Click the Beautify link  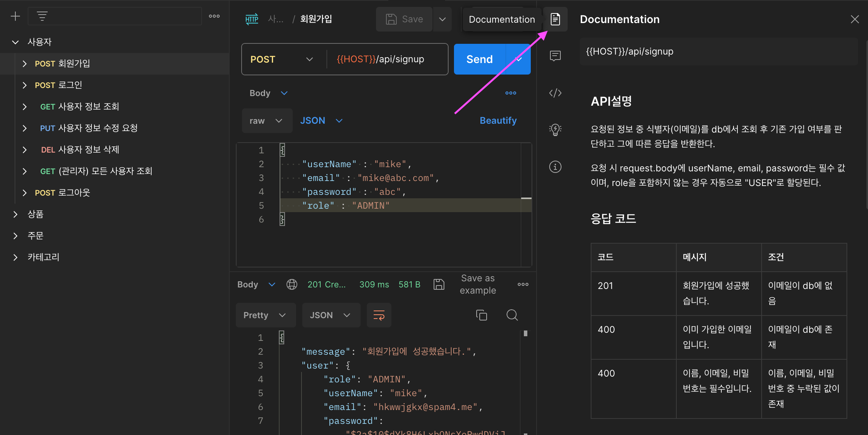[x=498, y=121]
